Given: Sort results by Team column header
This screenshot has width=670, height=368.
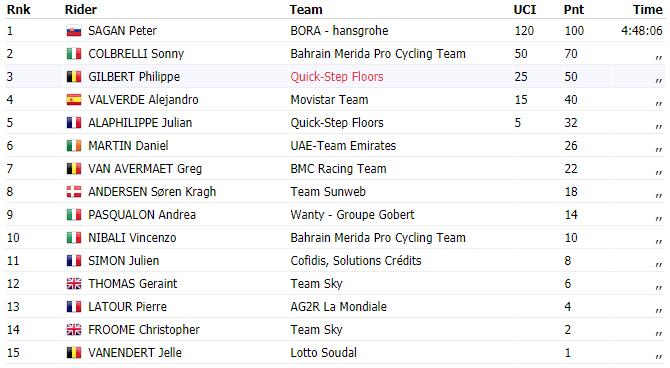Looking at the screenshot, I should [x=306, y=9].
